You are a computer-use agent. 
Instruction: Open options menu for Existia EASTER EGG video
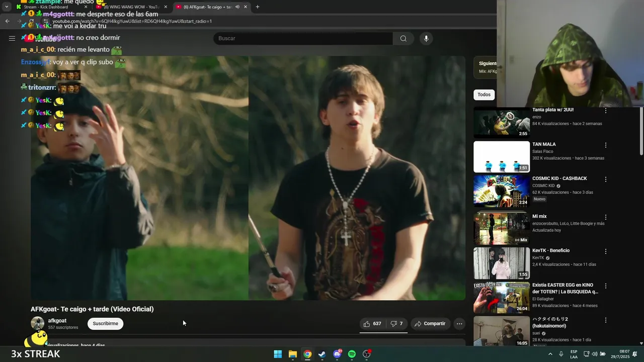pos(606,286)
